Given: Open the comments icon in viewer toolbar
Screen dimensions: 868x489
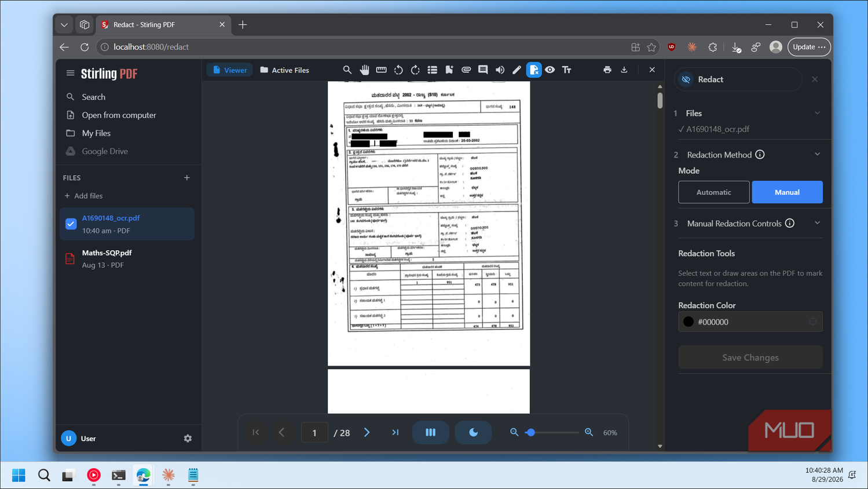Looking at the screenshot, I should pos(483,70).
